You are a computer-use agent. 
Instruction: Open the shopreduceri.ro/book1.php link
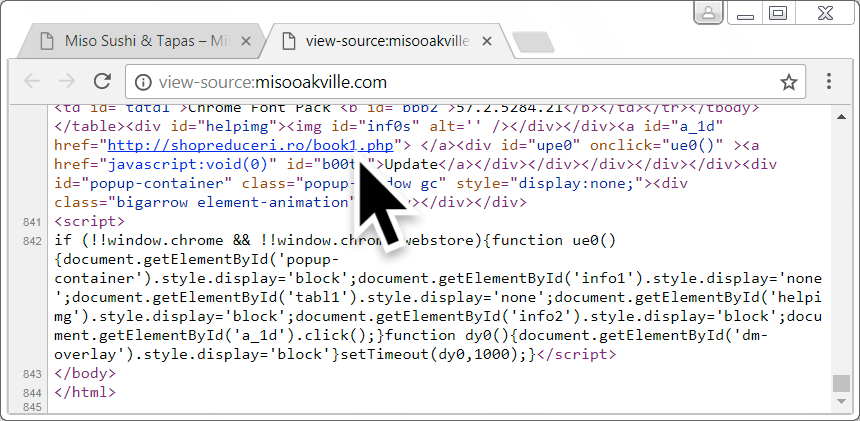pos(251,145)
